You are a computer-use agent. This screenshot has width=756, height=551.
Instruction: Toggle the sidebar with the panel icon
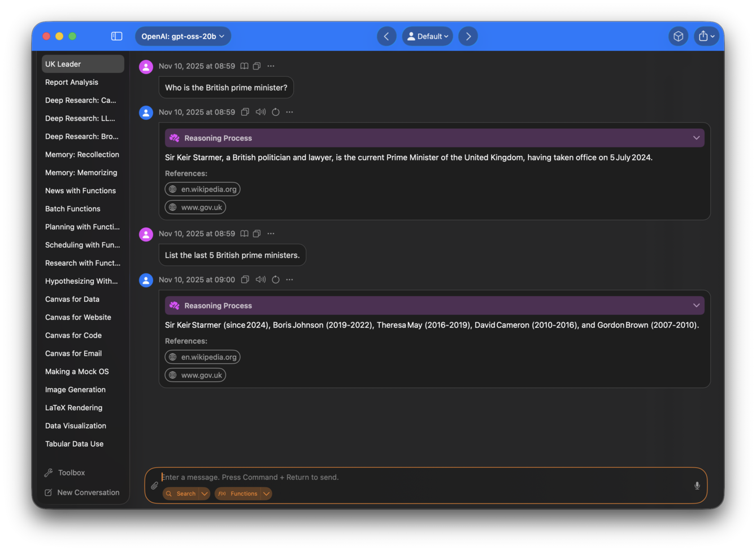coord(116,36)
